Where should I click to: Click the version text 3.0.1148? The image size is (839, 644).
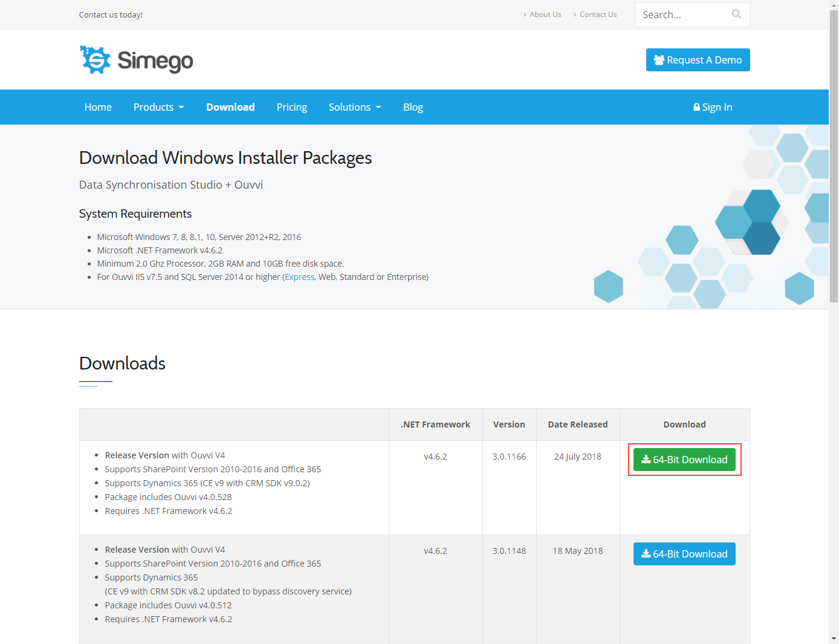509,551
